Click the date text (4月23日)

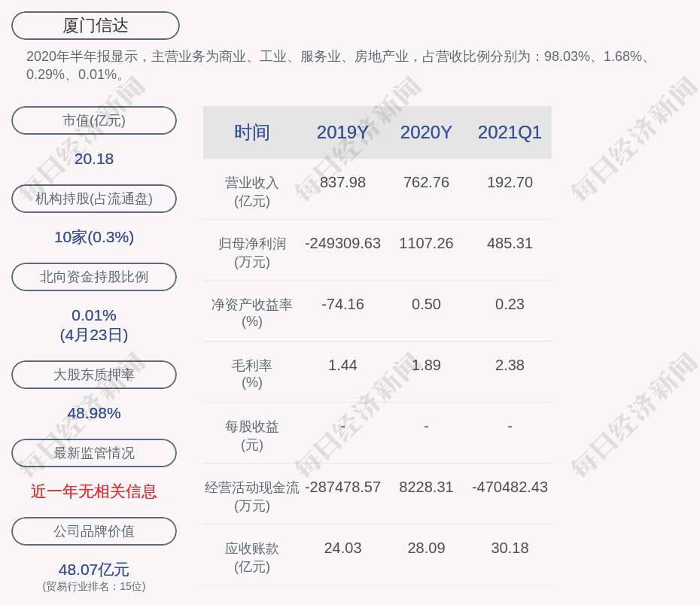point(94,335)
